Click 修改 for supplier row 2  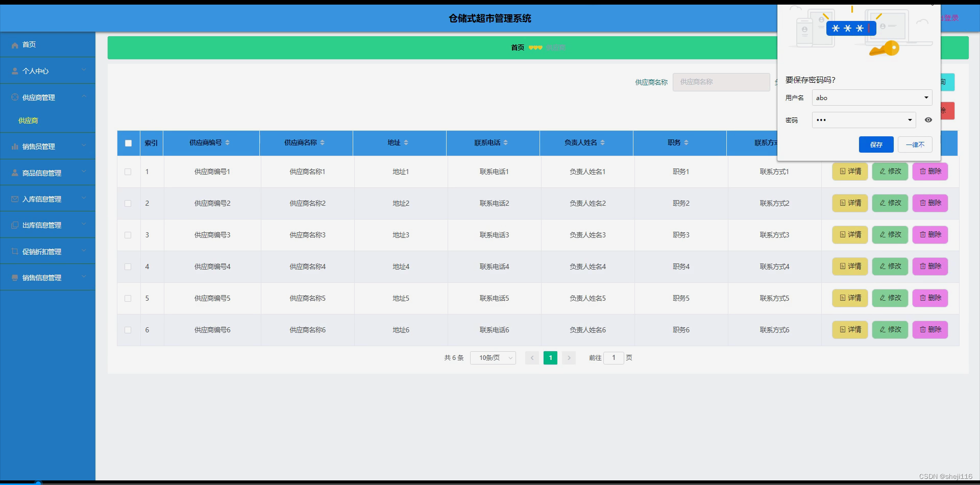point(890,203)
